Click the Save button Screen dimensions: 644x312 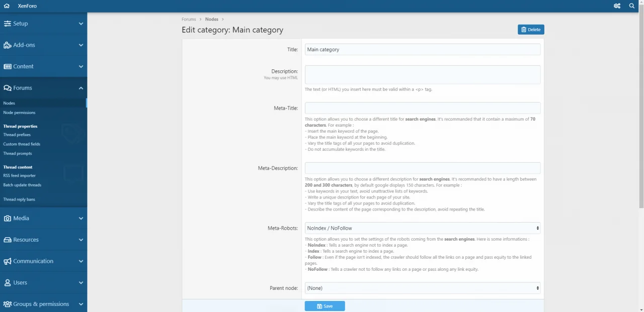[x=325, y=306]
